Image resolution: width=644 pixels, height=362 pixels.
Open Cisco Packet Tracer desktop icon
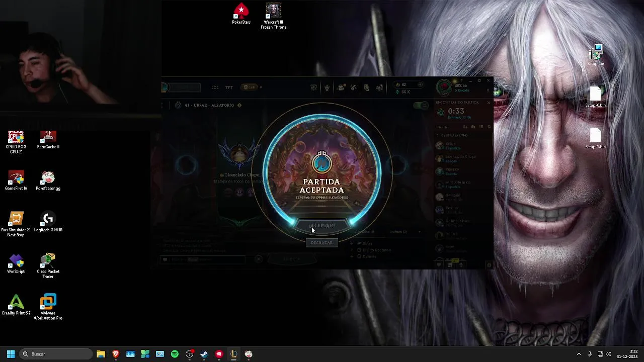coord(48,266)
